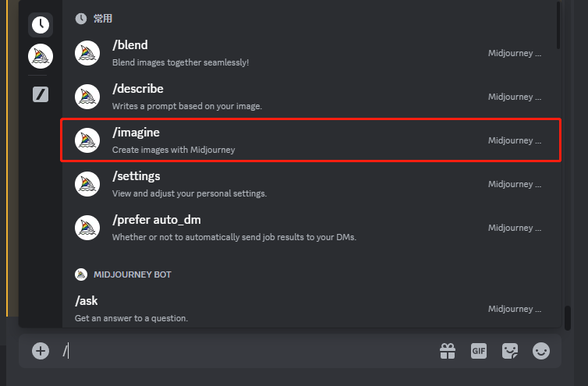Open the emoji picker smiley
The width and height of the screenshot is (588, 386).
(541, 351)
